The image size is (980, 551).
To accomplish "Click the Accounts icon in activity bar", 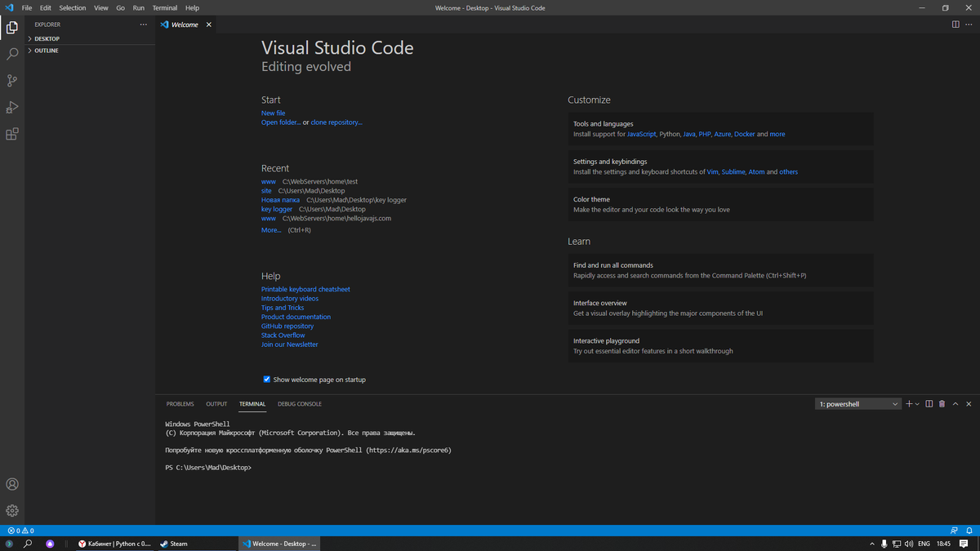I will [x=12, y=484].
